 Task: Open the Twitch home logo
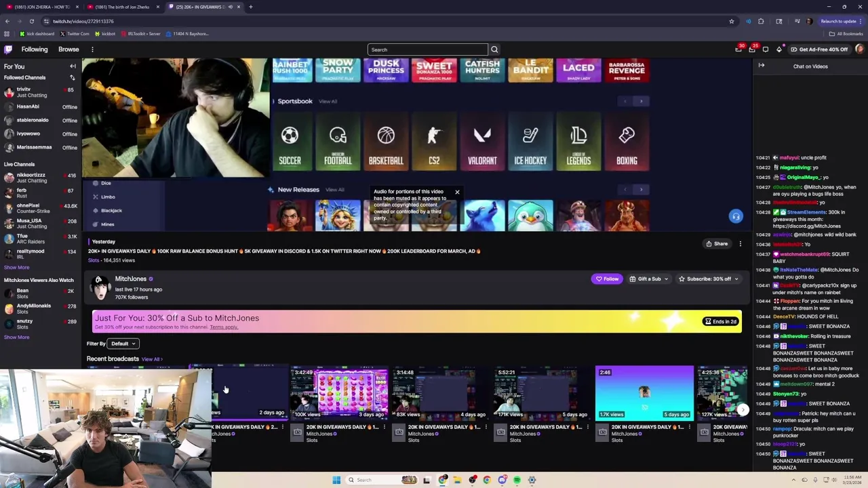coord(8,49)
